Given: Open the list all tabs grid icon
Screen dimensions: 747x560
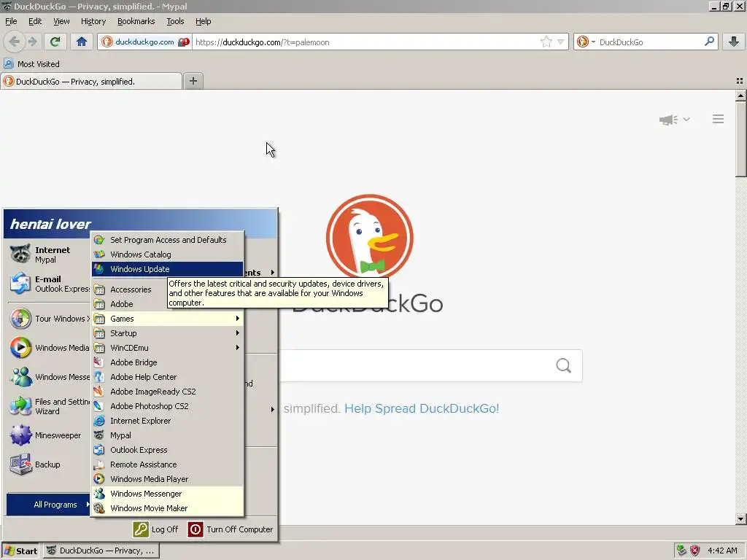Looking at the screenshot, I should 740,81.
